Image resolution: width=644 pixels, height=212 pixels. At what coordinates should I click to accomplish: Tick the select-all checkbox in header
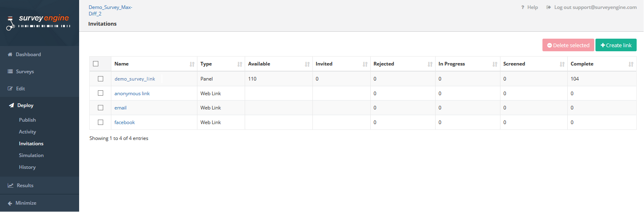coord(96,64)
